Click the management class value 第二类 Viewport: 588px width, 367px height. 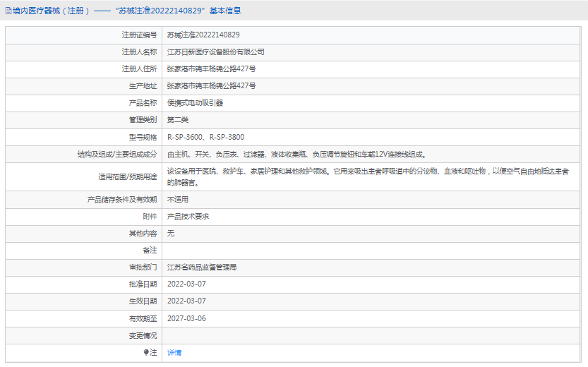click(178, 120)
